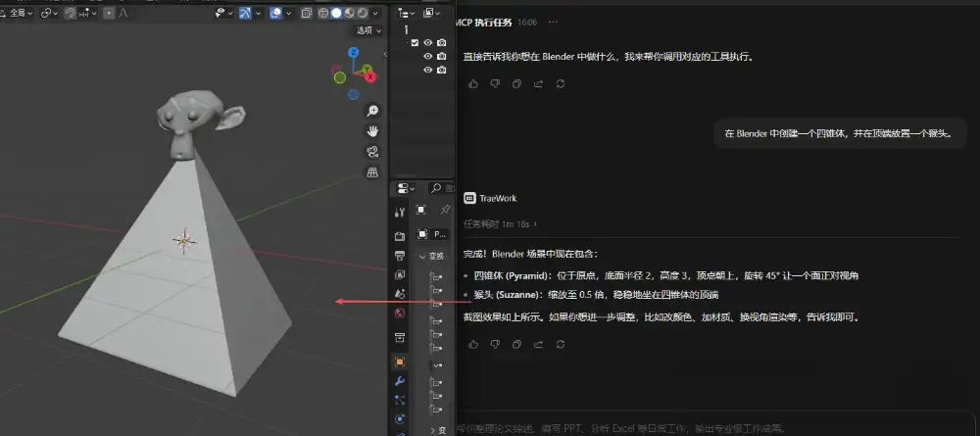Open the Render properties tab
Viewport: 980px width, 436px height.
coord(400,236)
